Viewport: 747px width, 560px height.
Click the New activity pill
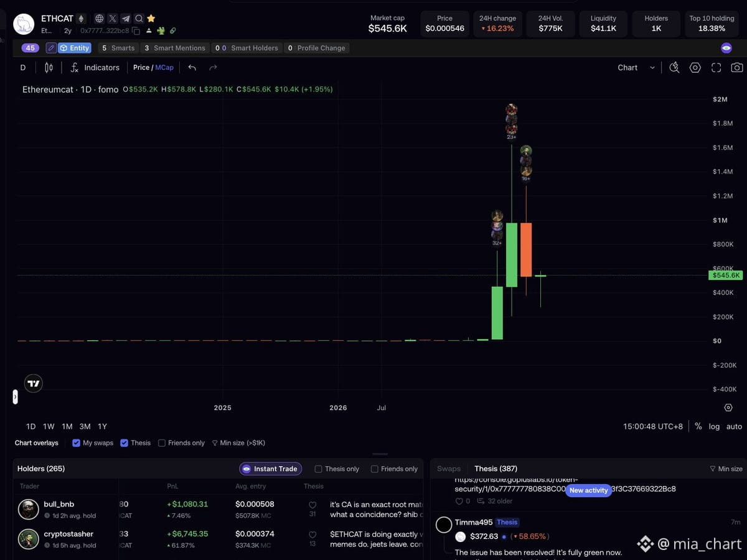pos(588,490)
